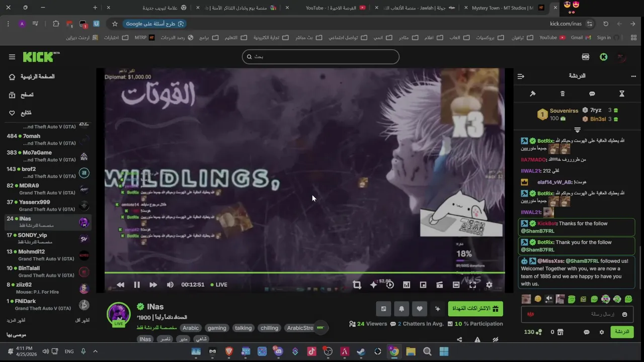Click the hourglass slow-mode icon in chat
644x362 pixels.
[x=622, y=94]
